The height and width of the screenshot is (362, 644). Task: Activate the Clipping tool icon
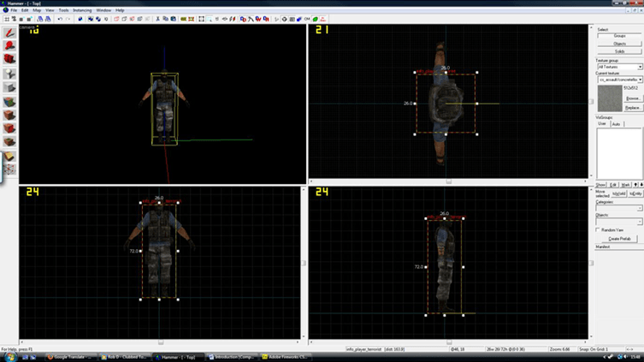click(9, 156)
